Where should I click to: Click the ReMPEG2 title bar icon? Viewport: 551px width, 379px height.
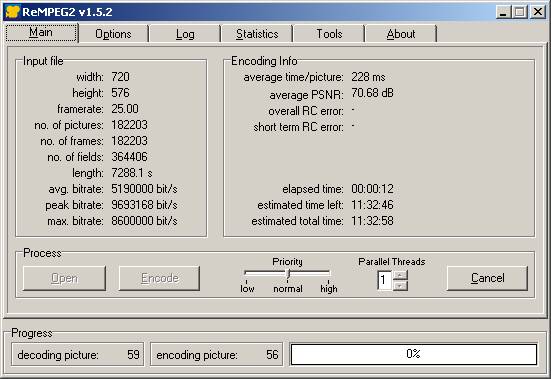pos(13,12)
